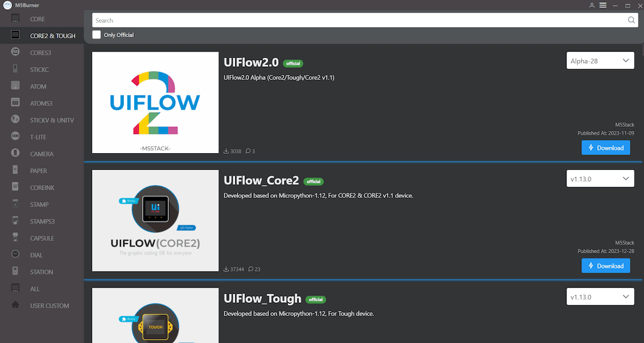Viewport: 644px width, 343px height.
Task: Click the M5Burner app logo
Action: (x=7, y=5)
